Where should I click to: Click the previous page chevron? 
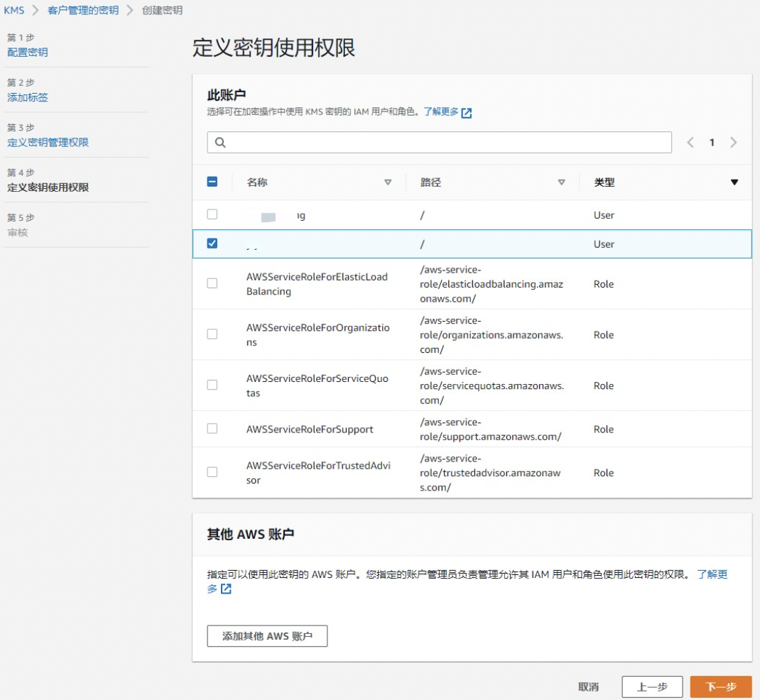coord(690,142)
